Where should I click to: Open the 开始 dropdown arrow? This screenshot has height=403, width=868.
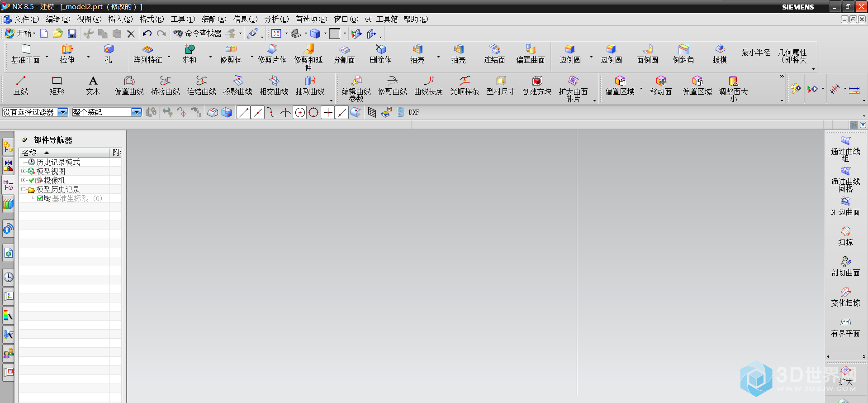[34, 34]
